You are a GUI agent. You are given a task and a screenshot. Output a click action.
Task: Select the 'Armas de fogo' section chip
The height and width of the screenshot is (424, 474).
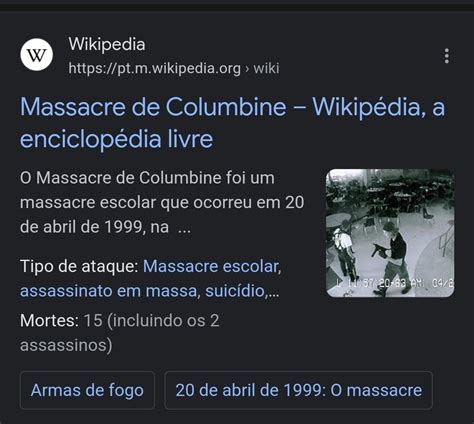(x=87, y=390)
